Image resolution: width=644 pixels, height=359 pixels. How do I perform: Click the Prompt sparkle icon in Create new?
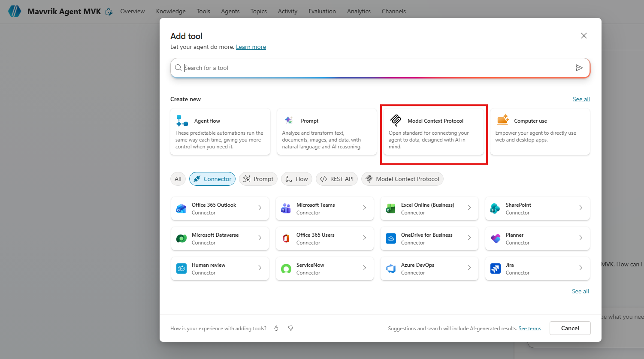(x=289, y=121)
